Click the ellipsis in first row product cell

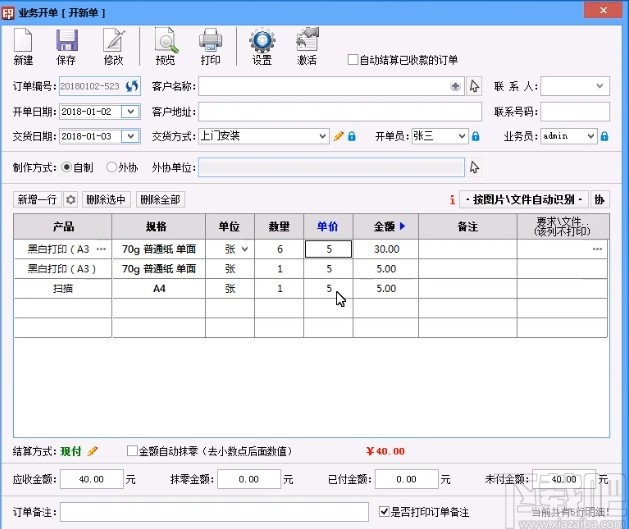(x=101, y=249)
